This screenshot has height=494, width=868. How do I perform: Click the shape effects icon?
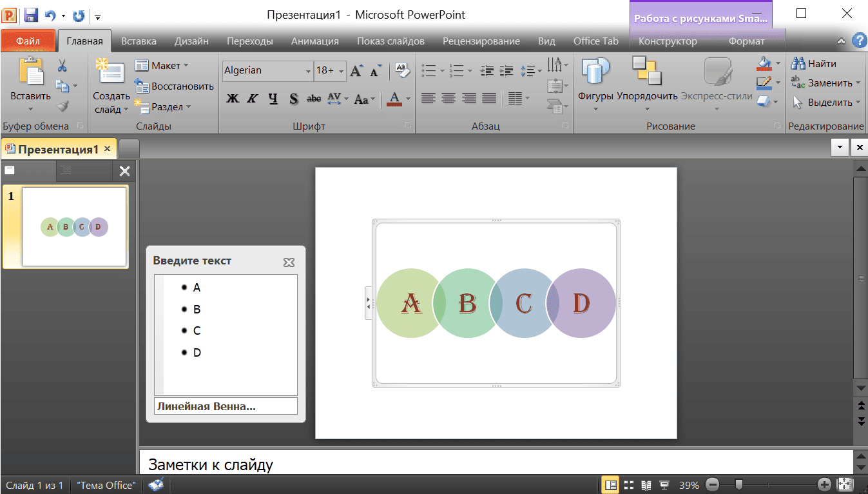pos(763,101)
